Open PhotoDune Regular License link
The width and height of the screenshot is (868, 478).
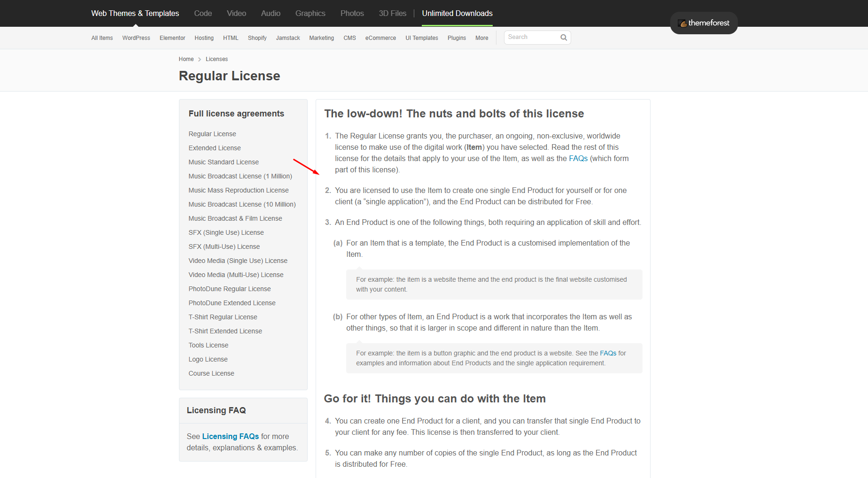pos(230,289)
